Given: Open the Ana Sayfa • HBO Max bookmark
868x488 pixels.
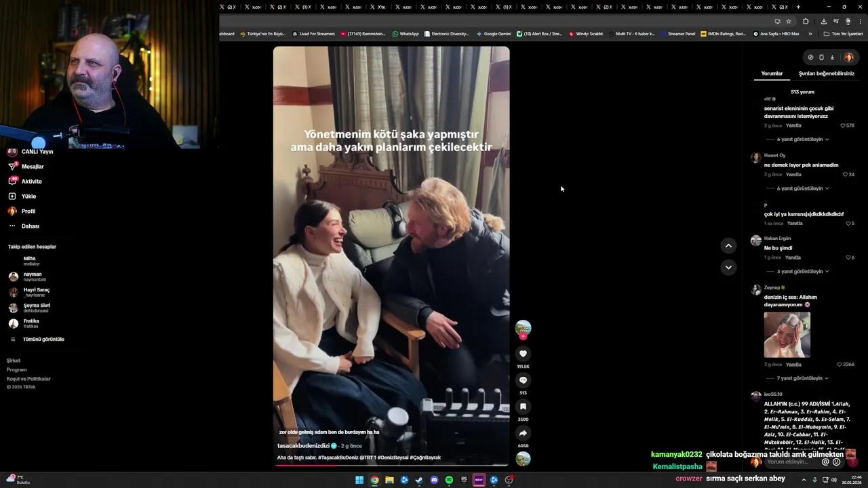Looking at the screenshot, I should click(776, 34).
